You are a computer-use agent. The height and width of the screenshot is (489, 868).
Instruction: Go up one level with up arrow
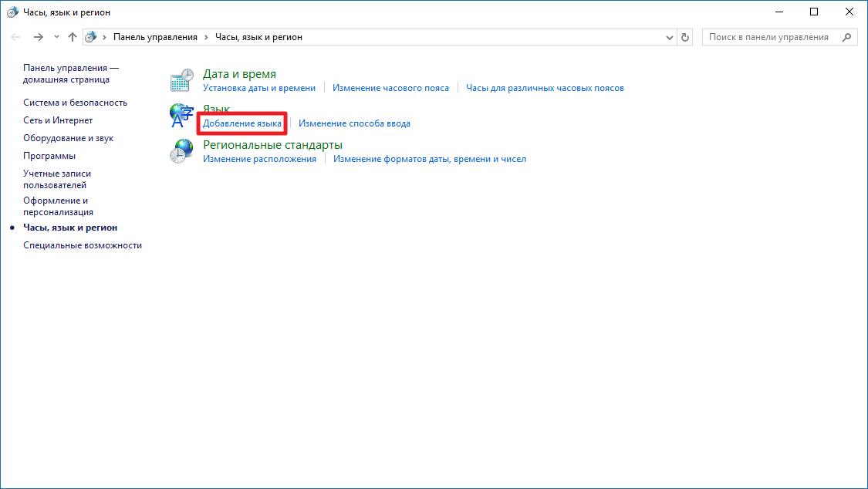pos(73,37)
